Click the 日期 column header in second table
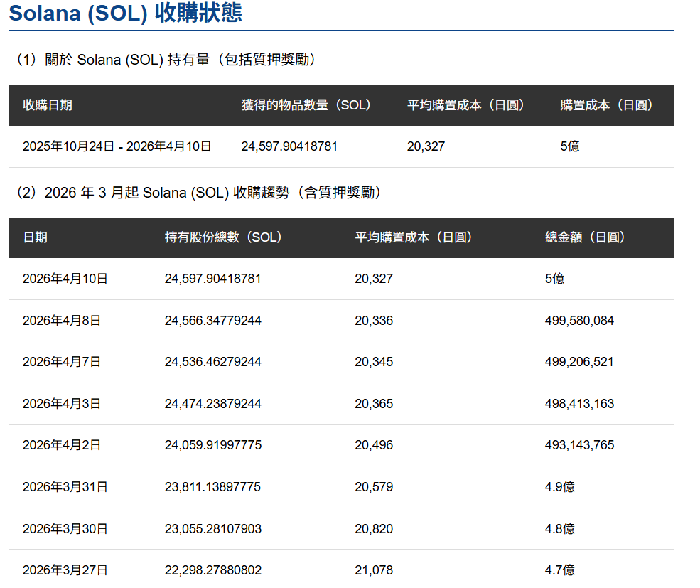Screen dimensions: 700x588 pos(36,237)
